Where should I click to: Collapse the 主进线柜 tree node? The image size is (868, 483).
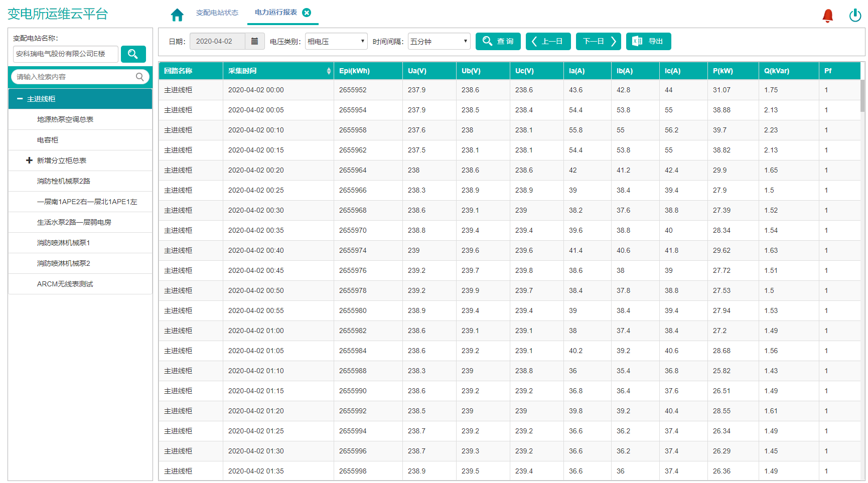pos(20,99)
